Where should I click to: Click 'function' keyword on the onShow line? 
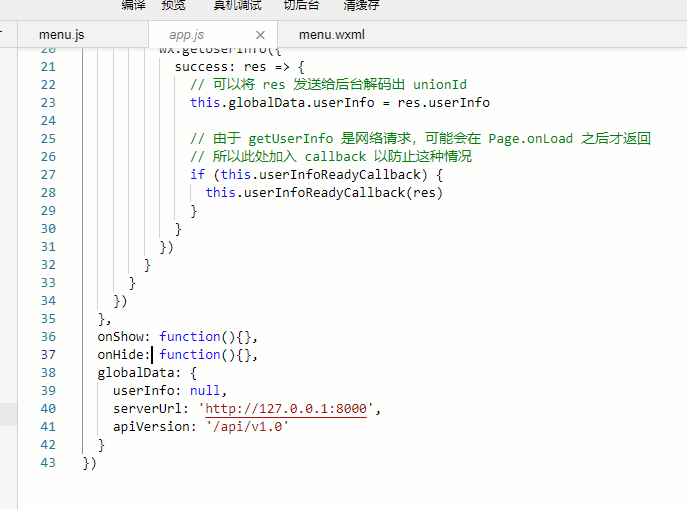click(190, 337)
